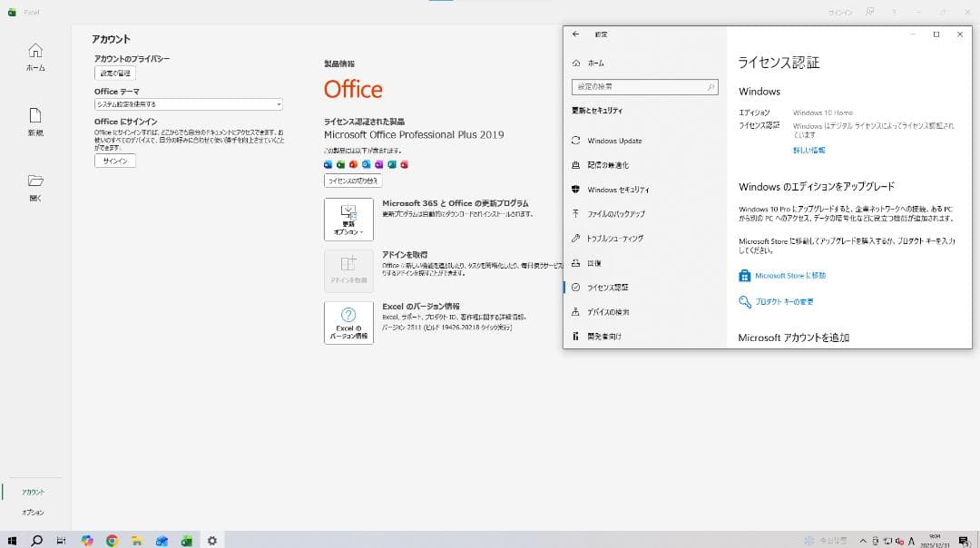Click the サインイン button
Image resolution: width=980 pixels, height=548 pixels.
(115, 161)
